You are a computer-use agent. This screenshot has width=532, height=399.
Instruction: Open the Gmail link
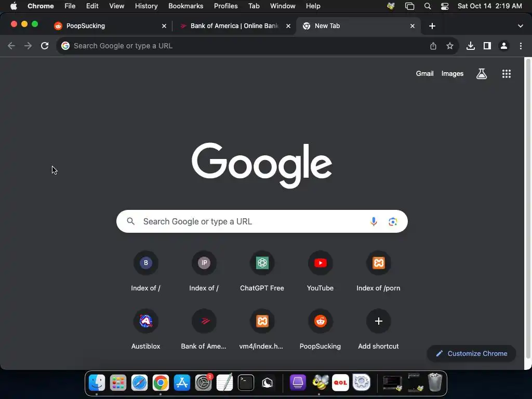425,74
